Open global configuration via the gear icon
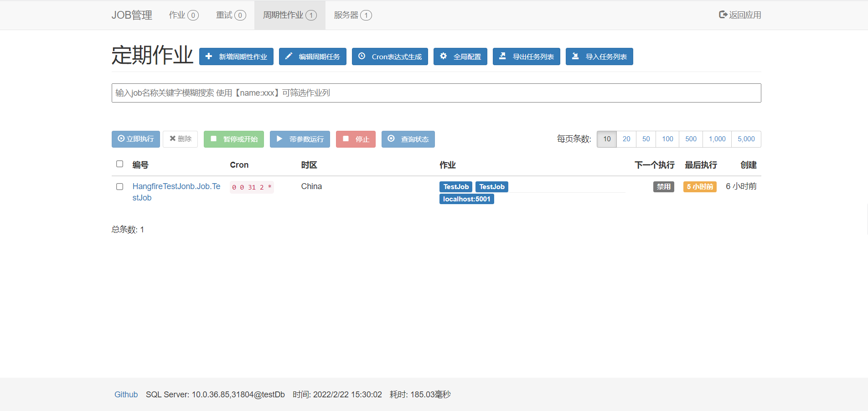Image resolution: width=868 pixels, height=411 pixels. point(444,56)
